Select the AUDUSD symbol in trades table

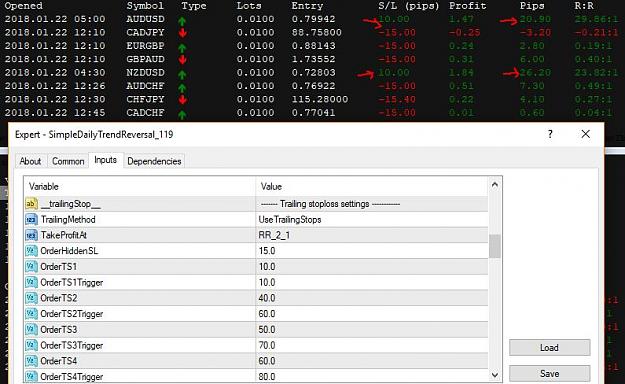(145, 19)
